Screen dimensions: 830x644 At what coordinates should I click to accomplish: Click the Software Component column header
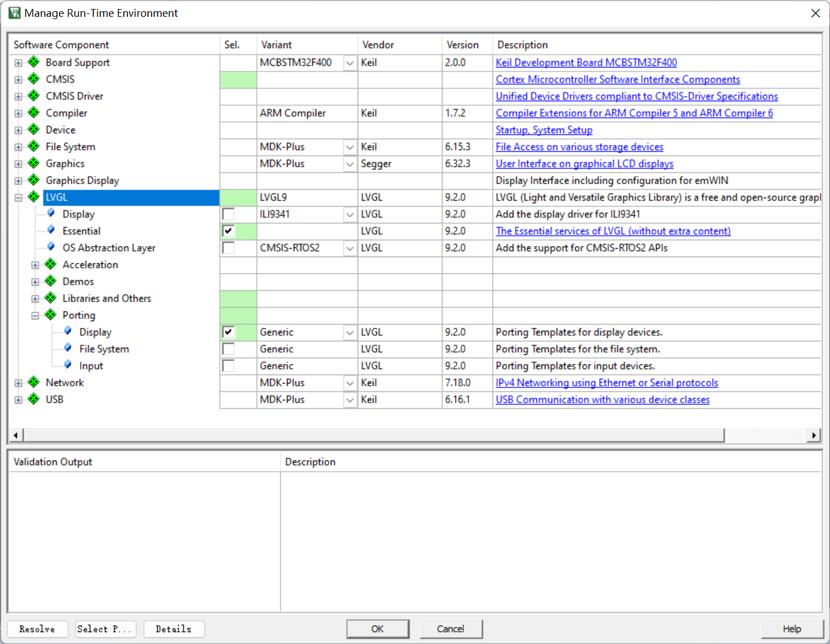coord(114,44)
